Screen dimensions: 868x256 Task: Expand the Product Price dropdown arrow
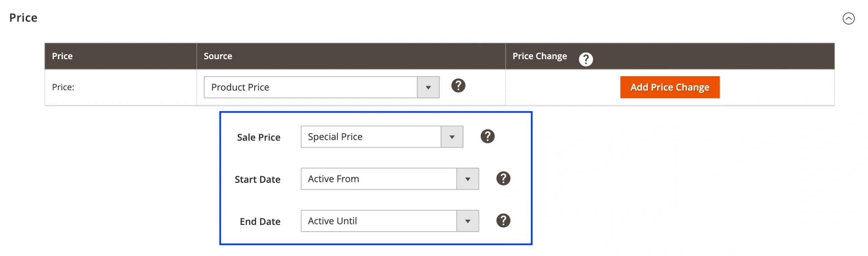pos(429,87)
